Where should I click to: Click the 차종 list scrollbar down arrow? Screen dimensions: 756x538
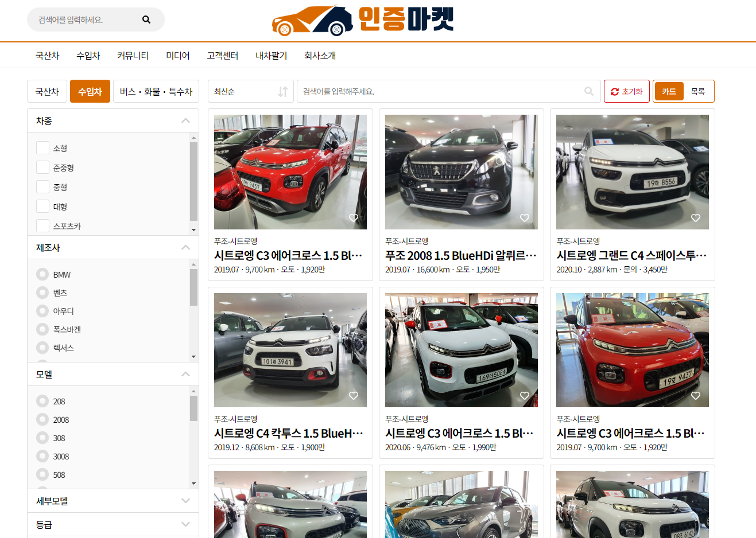[193, 230]
